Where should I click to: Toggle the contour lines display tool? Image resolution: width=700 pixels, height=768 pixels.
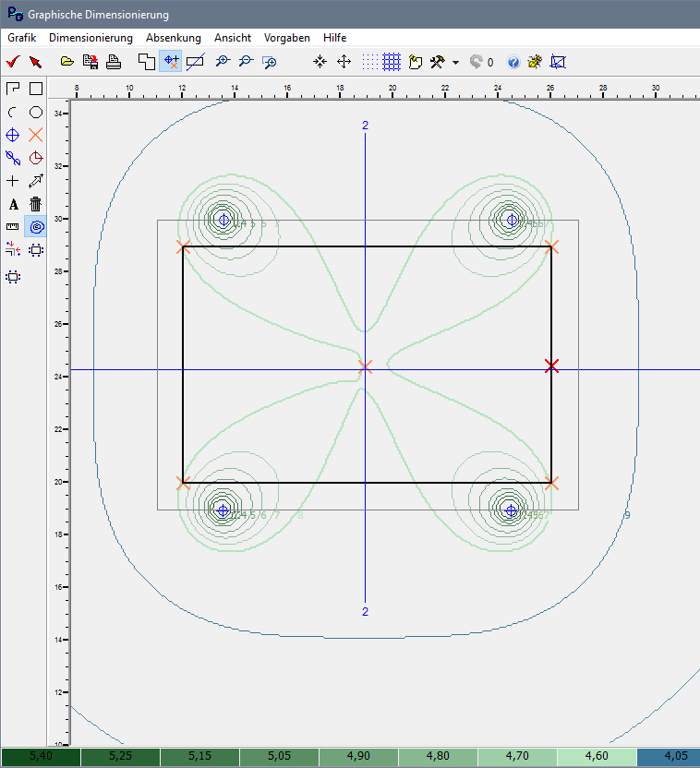[x=36, y=226]
